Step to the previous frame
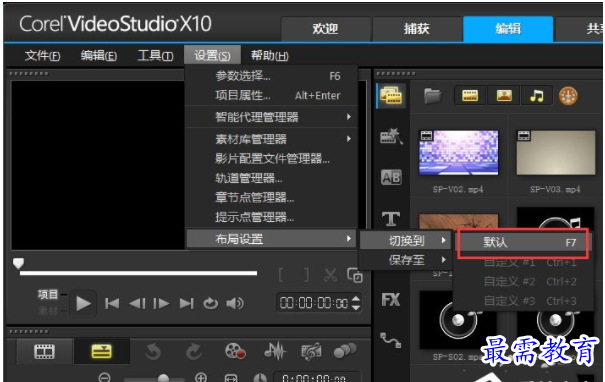The image size is (605, 382). click(x=137, y=304)
